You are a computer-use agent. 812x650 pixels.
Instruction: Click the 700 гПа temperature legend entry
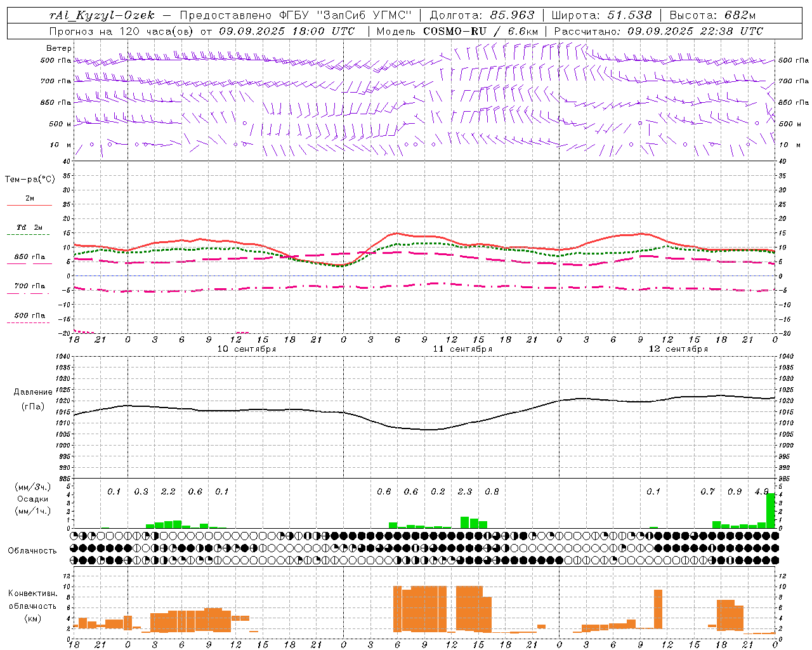(x=29, y=286)
